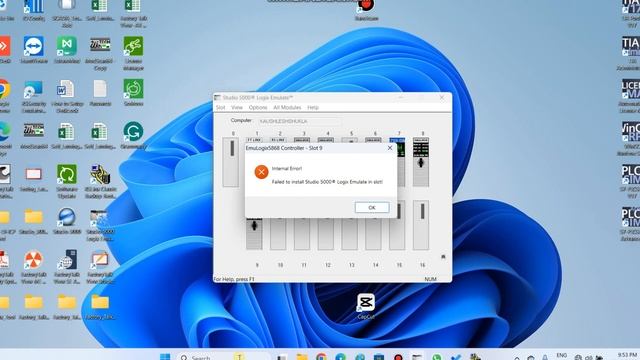The height and width of the screenshot is (360, 640).
Task: Open the Slot menu in Logix Emulate
Action: [220, 107]
